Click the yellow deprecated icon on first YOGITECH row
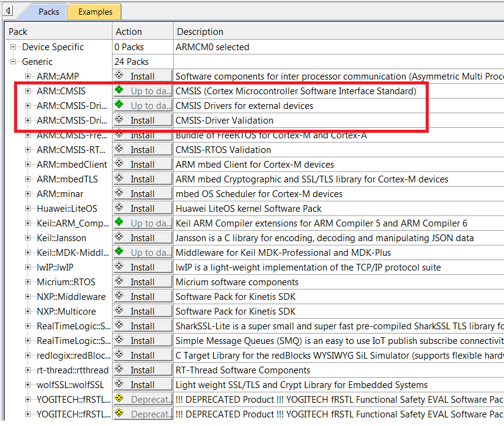The image size is (504, 426). coord(120,399)
